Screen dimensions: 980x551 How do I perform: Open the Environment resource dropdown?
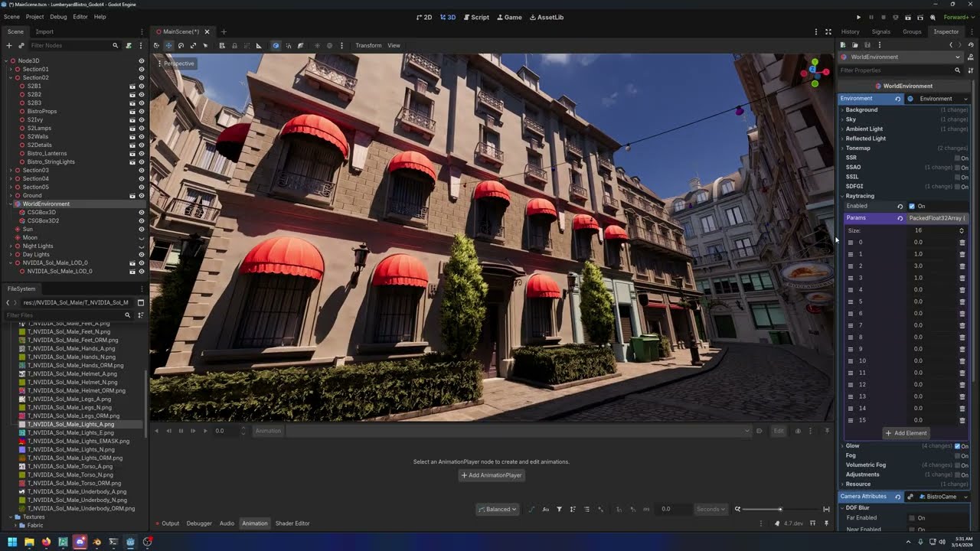[938, 99]
